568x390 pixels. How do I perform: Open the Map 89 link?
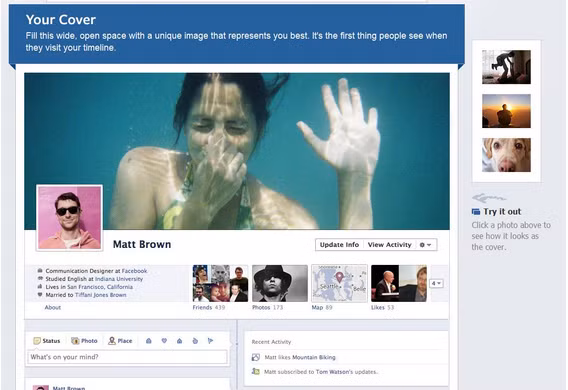coord(322,307)
